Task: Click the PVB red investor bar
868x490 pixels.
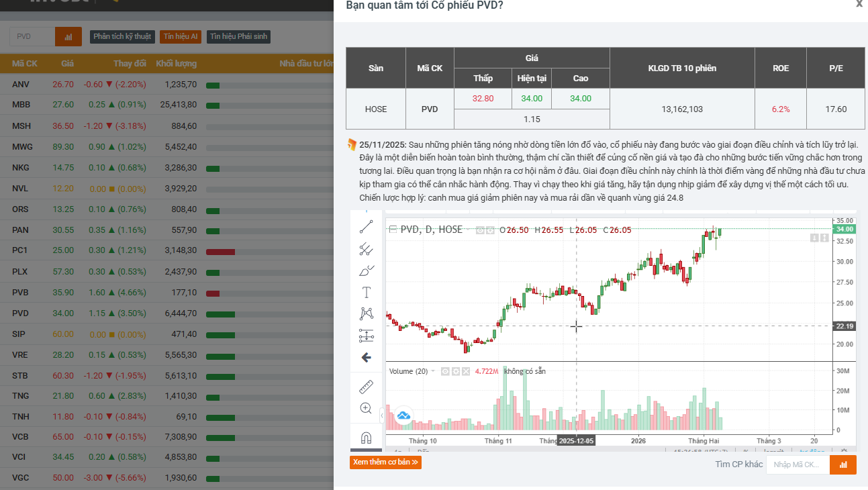Action: tap(213, 293)
